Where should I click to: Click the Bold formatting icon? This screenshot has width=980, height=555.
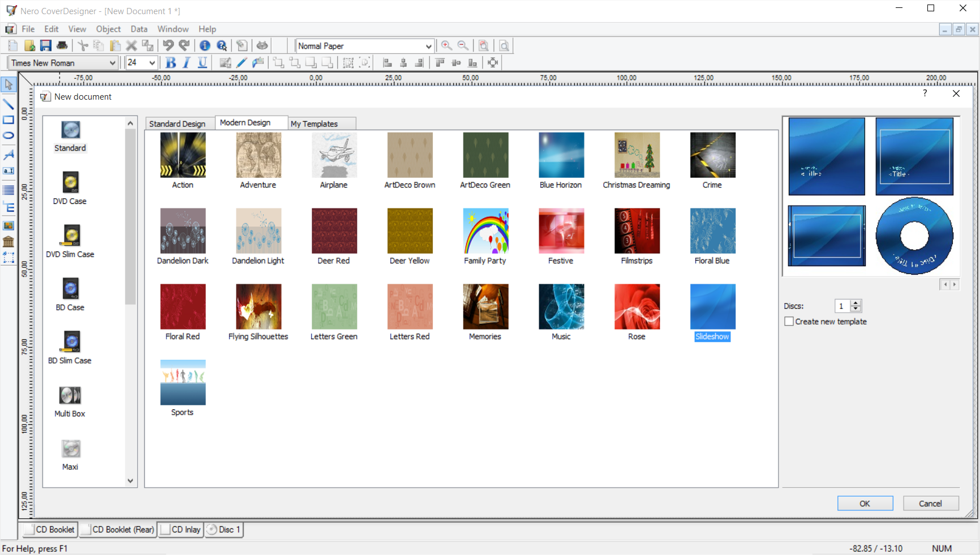170,63
